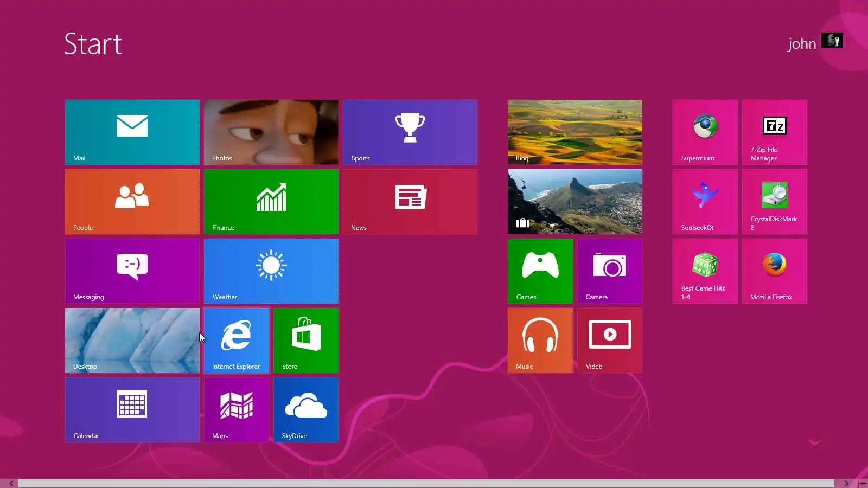Screen dimensions: 868x488
Task: Click the horizontal scrollbar track
Action: 426,483
